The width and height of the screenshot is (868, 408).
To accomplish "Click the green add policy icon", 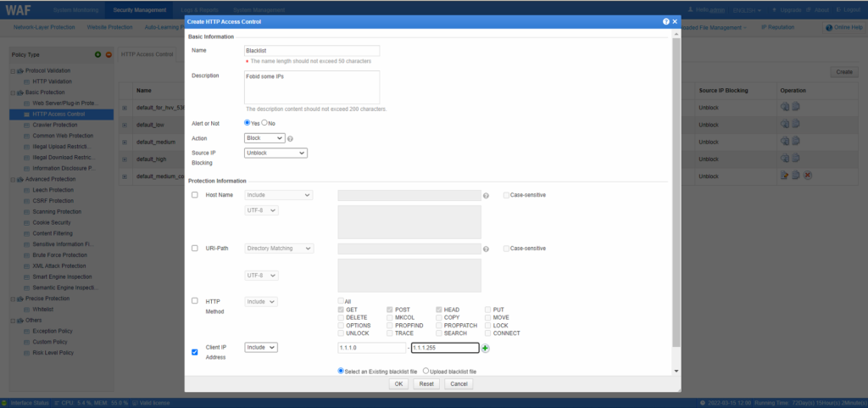I will click(98, 55).
